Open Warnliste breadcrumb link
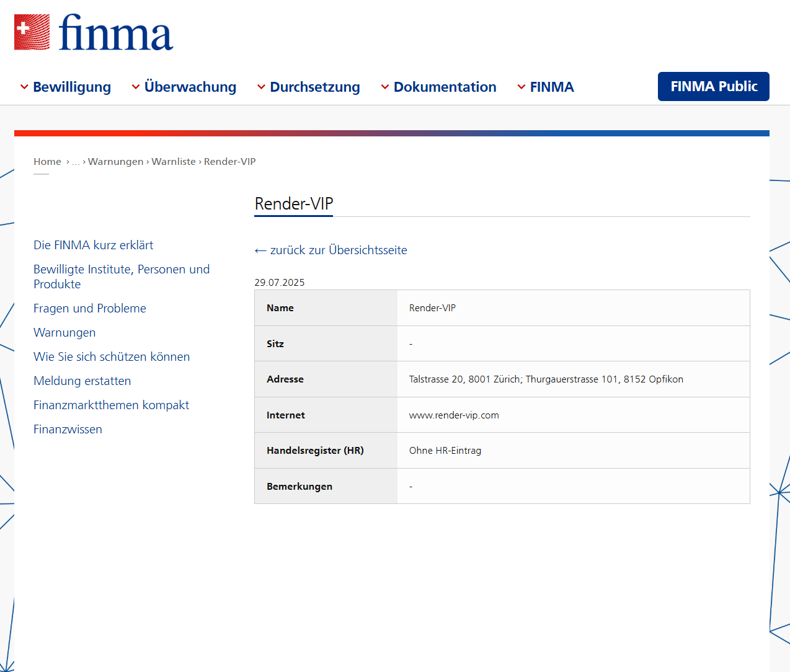 [x=174, y=162]
